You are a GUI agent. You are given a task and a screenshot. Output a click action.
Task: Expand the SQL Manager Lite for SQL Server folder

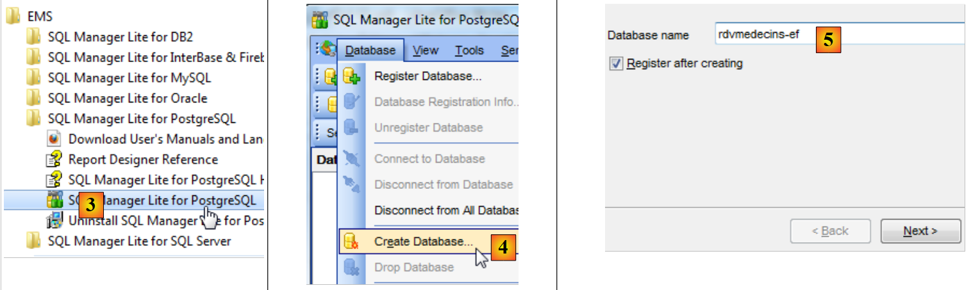[x=139, y=241]
